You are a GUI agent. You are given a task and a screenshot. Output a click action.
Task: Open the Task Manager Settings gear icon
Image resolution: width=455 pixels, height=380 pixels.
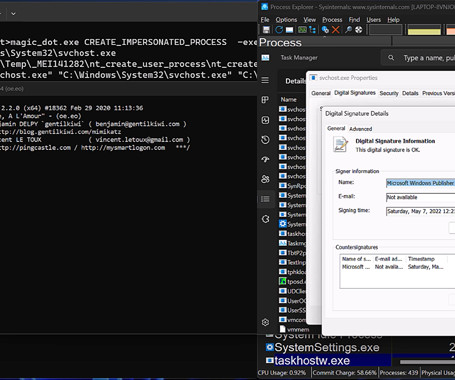click(265, 322)
